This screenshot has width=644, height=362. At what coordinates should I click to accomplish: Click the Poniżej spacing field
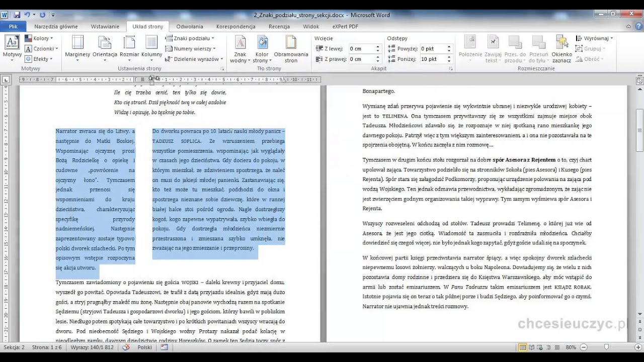click(433, 59)
